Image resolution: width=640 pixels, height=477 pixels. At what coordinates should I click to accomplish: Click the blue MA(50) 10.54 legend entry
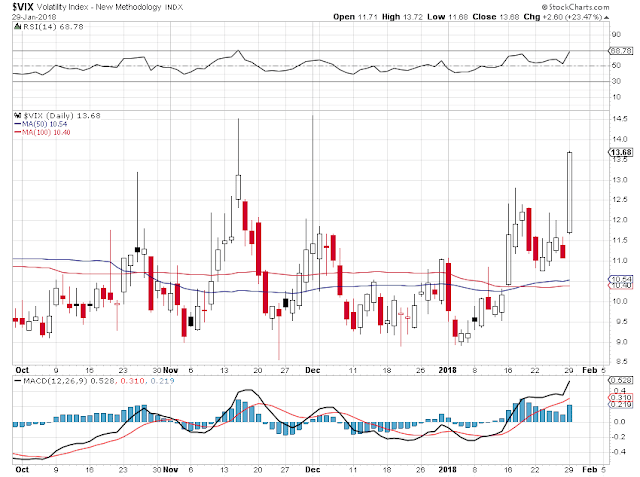(x=40, y=124)
